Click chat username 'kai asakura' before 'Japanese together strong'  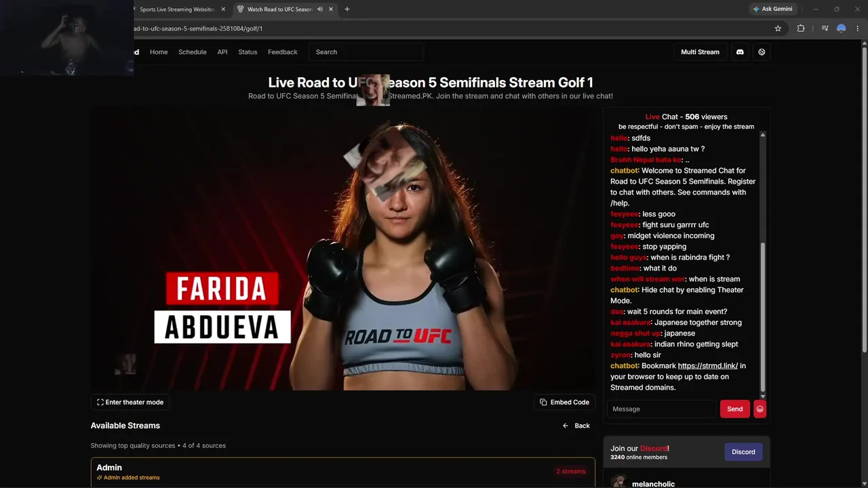[x=631, y=323]
